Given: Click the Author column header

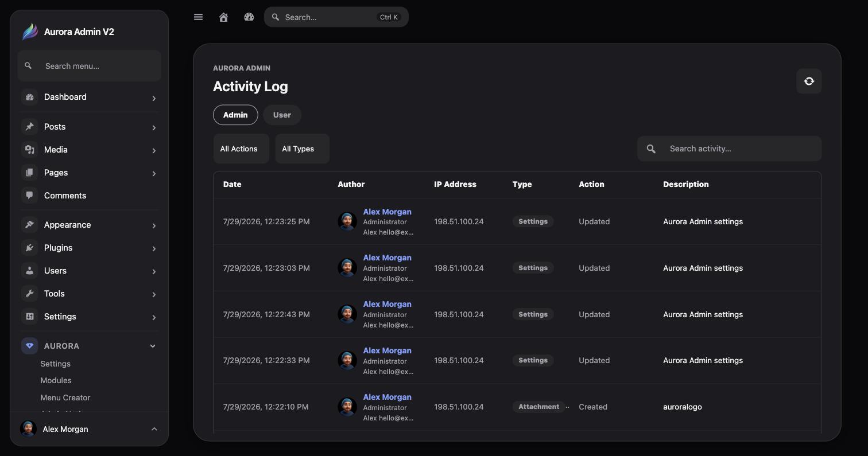Looking at the screenshot, I should [351, 184].
